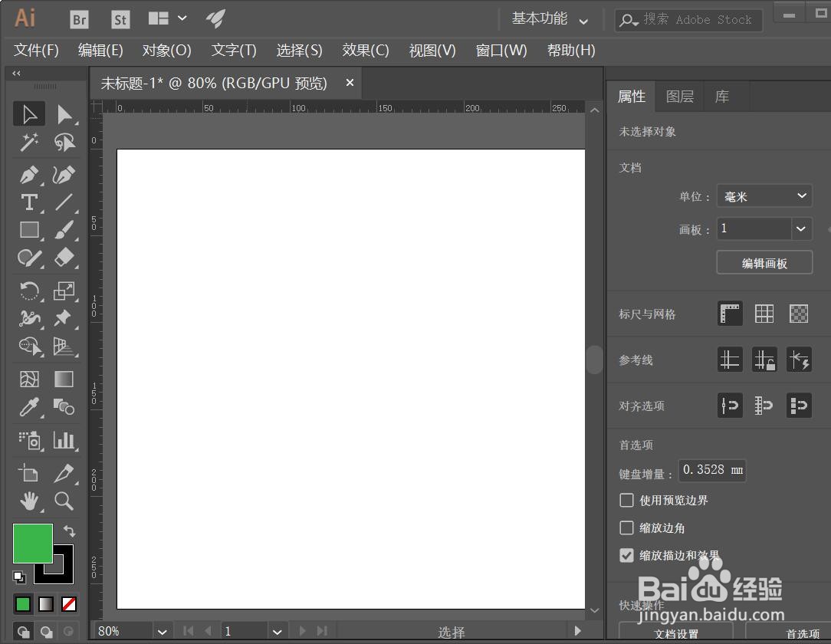Select the Mesh tool

pos(29,379)
